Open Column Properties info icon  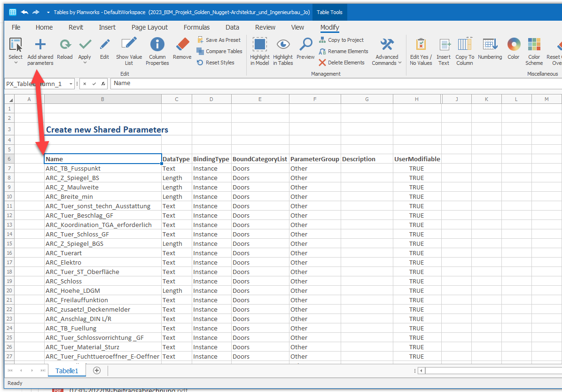pos(157,45)
